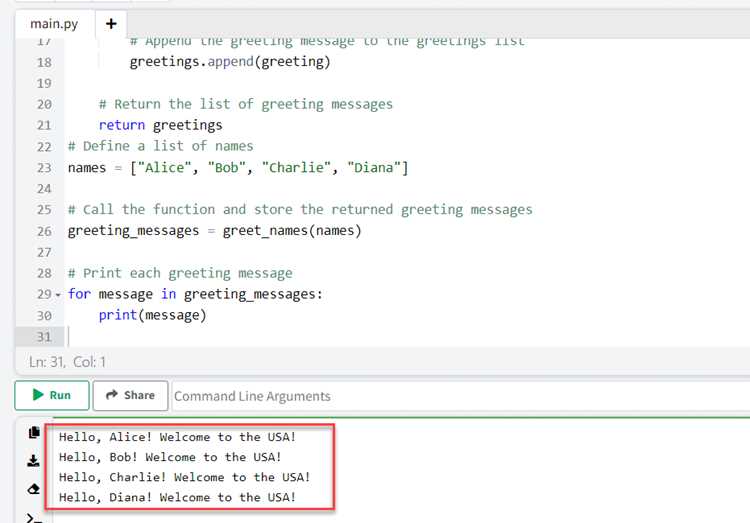Click line number 18 in the gutter
750x523 pixels.
[x=44, y=62]
